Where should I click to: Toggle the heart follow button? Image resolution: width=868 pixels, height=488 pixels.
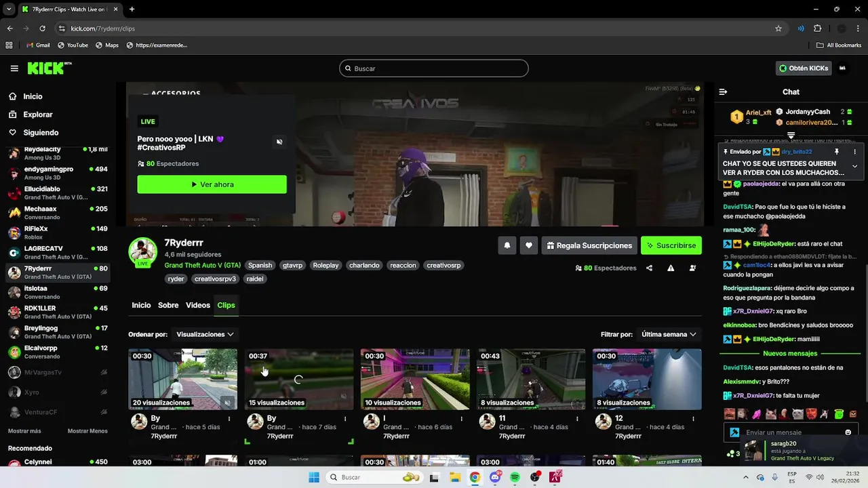tap(529, 245)
